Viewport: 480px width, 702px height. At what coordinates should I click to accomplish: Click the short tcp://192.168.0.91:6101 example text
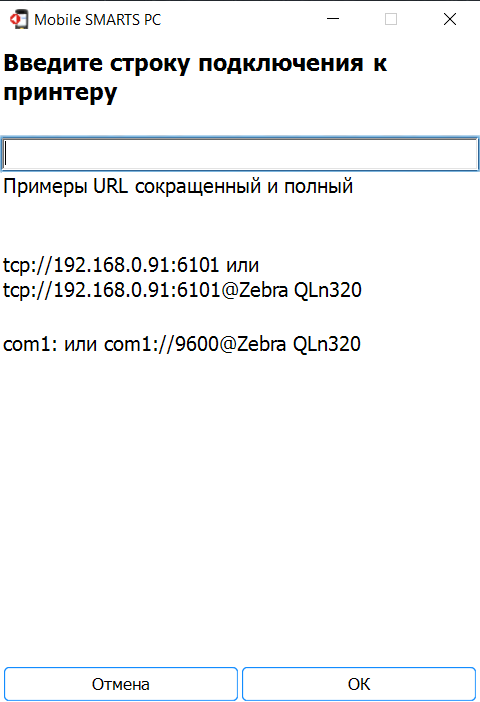111,265
